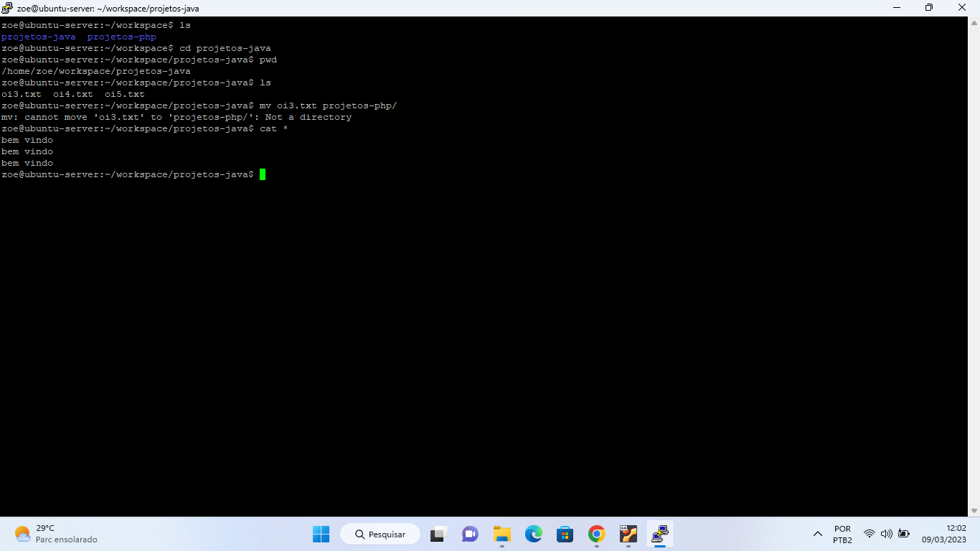Open the PuTTY system menu icon in title bar
The image size is (980, 551).
[x=7, y=8]
